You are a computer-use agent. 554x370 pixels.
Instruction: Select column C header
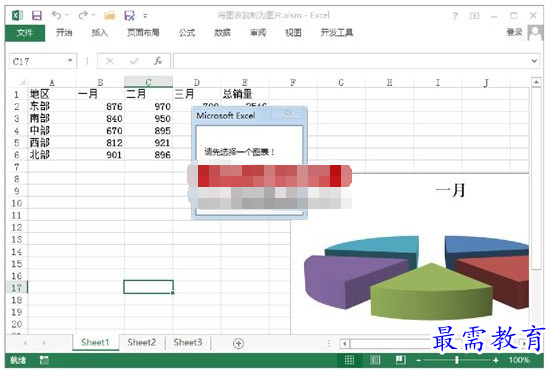[x=148, y=82]
